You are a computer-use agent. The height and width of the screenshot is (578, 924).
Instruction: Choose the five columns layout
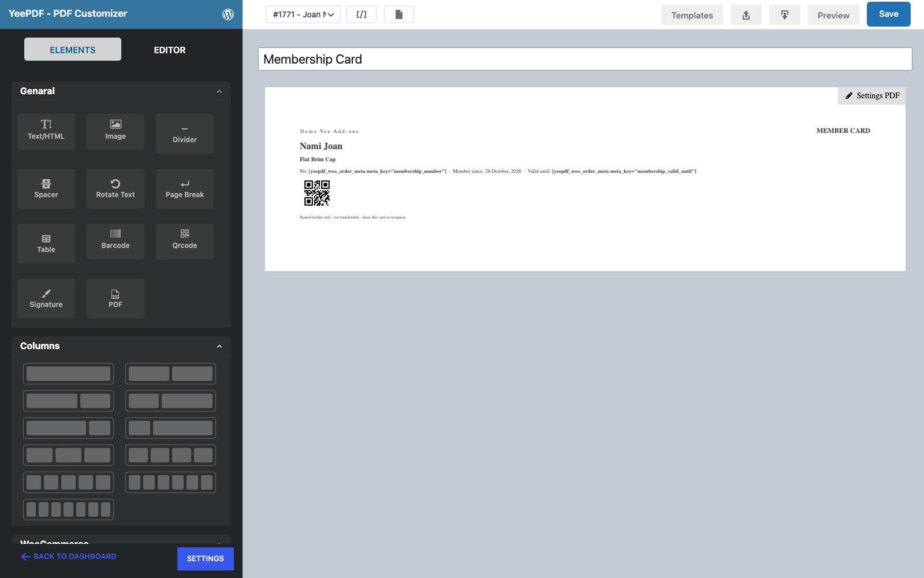pyautogui.click(x=68, y=482)
